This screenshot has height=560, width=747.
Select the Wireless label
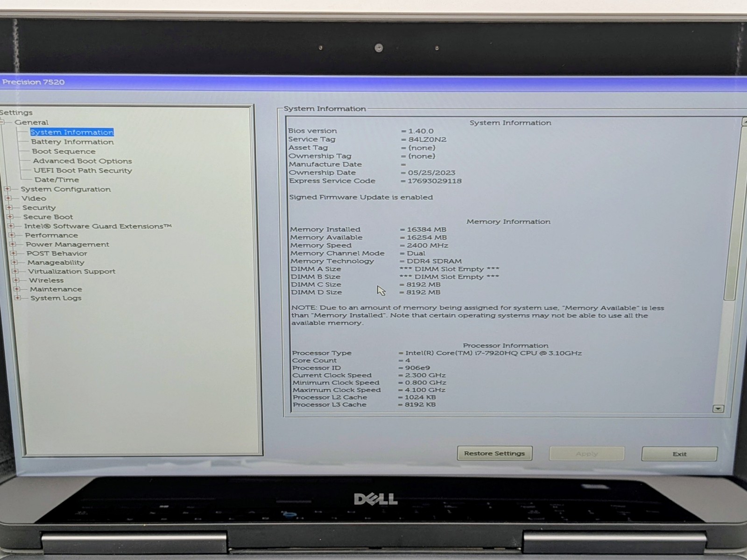pos(46,280)
